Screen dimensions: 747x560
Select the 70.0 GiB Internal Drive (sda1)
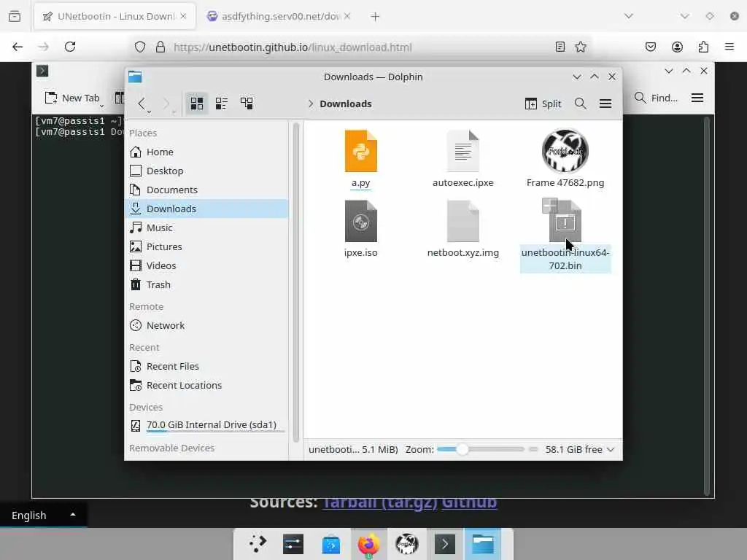pos(206,425)
